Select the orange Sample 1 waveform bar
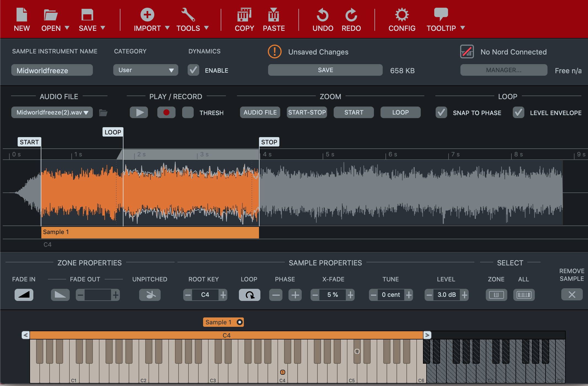588x386 pixels. (150, 232)
